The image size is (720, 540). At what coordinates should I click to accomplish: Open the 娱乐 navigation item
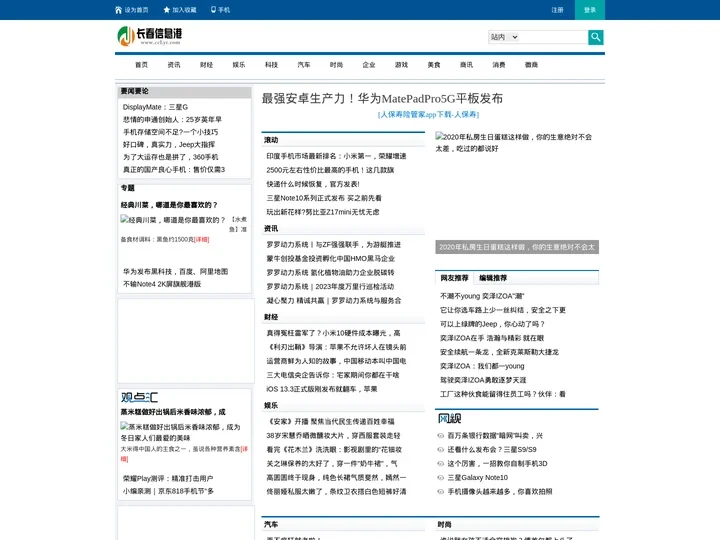click(x=239, y=65)
